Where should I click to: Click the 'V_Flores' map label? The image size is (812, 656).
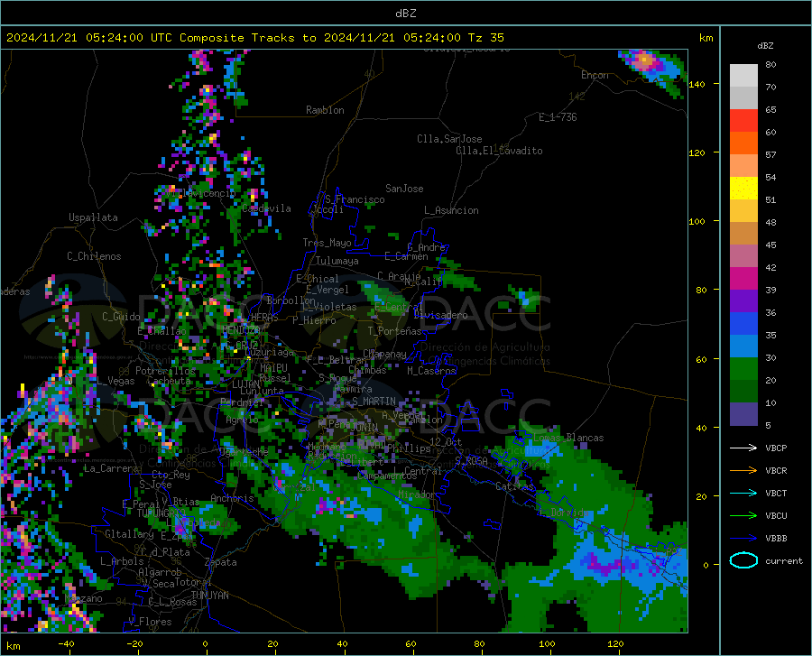150,622
